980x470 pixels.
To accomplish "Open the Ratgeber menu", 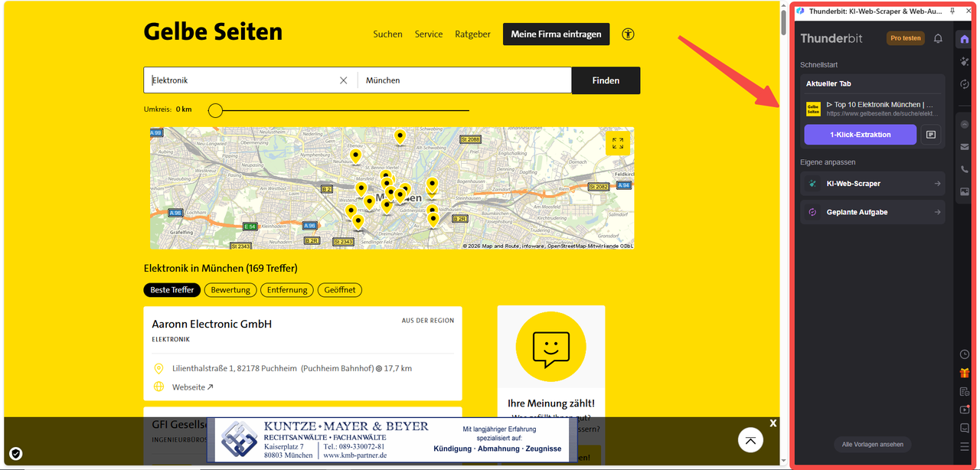I will tap(472, 34).
